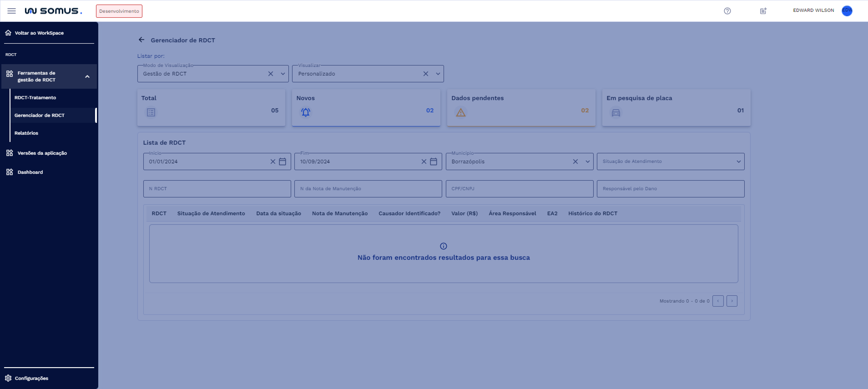
Task: Click the Novos card bell icon
Action: [306, 112]
